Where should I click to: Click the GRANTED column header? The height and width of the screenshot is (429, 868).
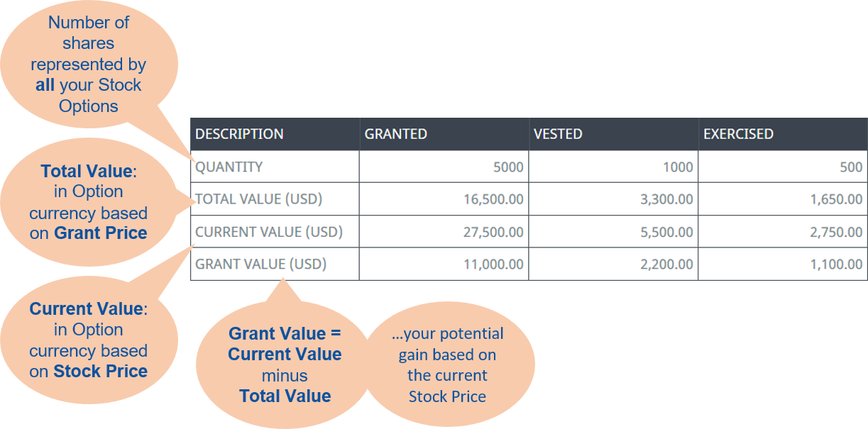coord(396,134)
